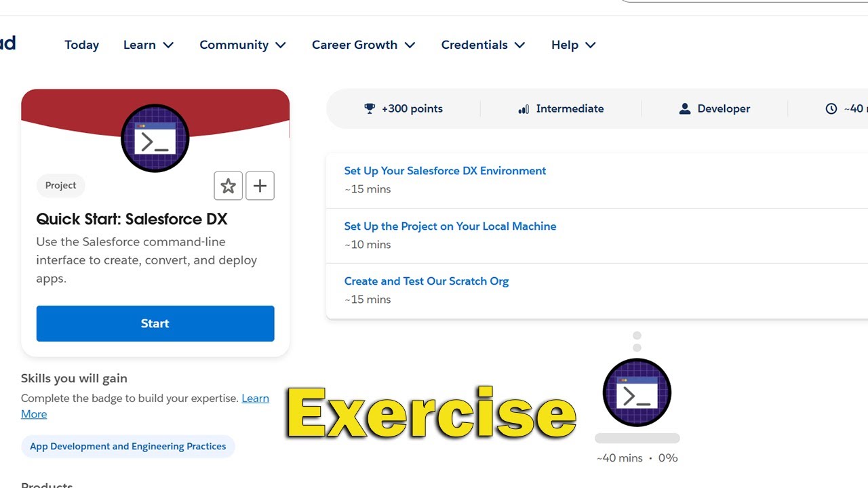868x488 pixels.
Task: Favorite this project with the star icon
Action: pyautogui.click(x=228, y=186)
